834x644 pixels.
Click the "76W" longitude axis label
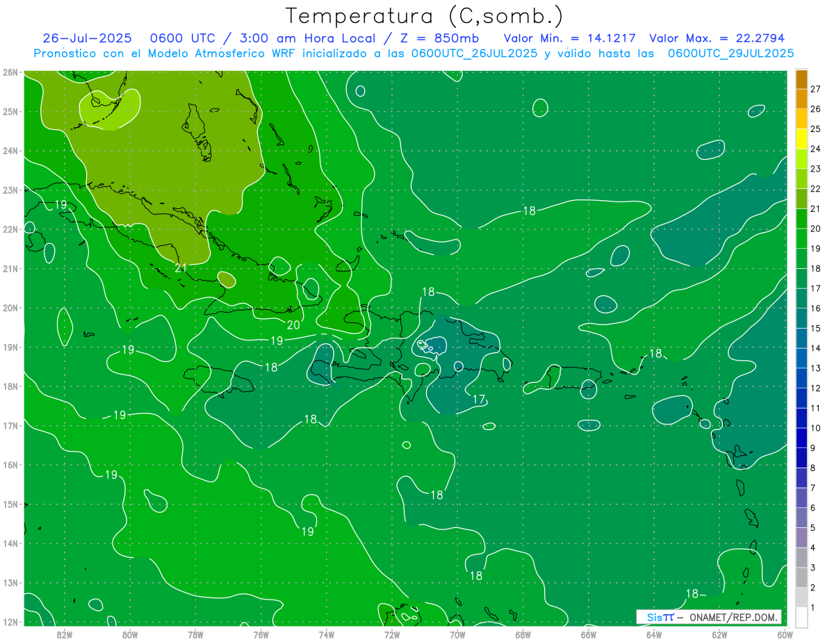click(x=261, y=634)
